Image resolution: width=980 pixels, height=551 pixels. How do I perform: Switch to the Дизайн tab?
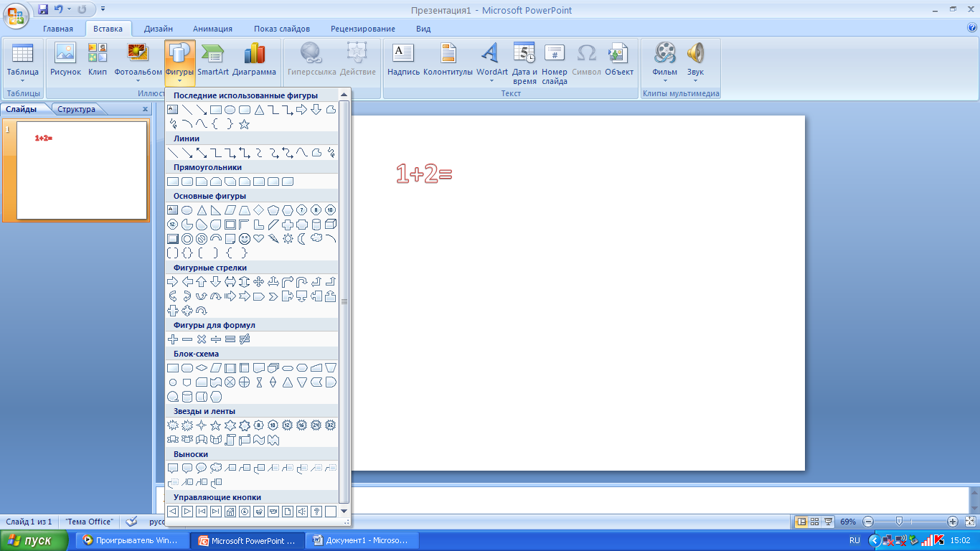tap(158, 29)
